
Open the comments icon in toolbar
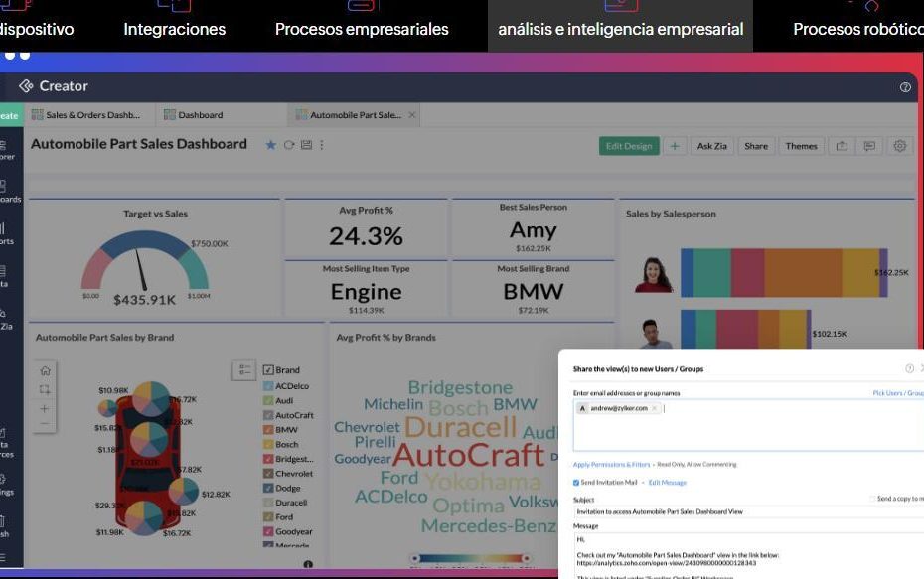pyautogui.click(x=869, y=146)
